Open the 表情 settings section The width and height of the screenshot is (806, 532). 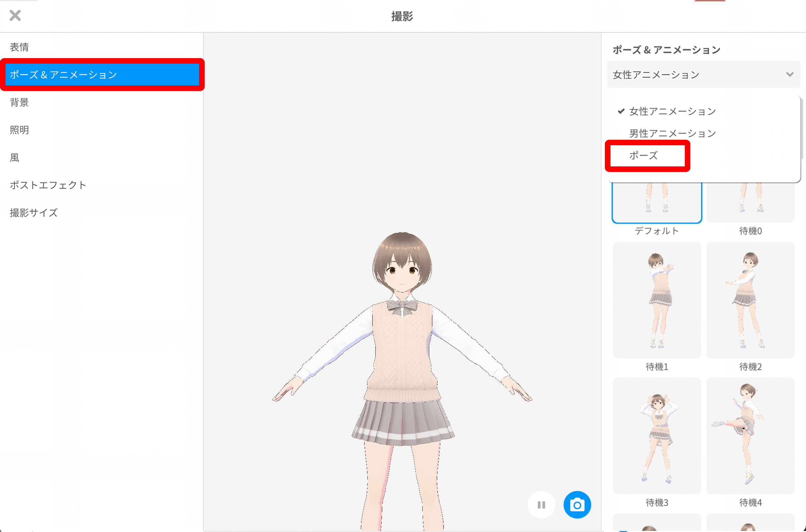click(19, 47)
